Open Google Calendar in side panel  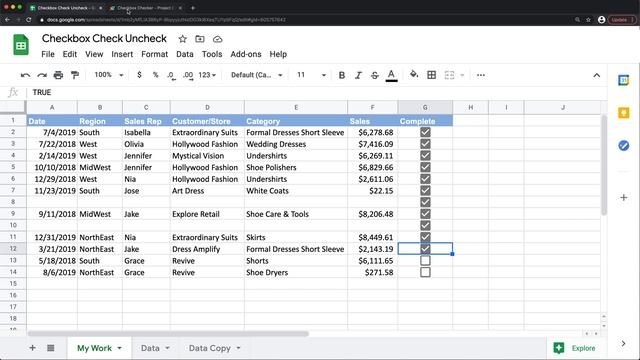coord(623,80)
